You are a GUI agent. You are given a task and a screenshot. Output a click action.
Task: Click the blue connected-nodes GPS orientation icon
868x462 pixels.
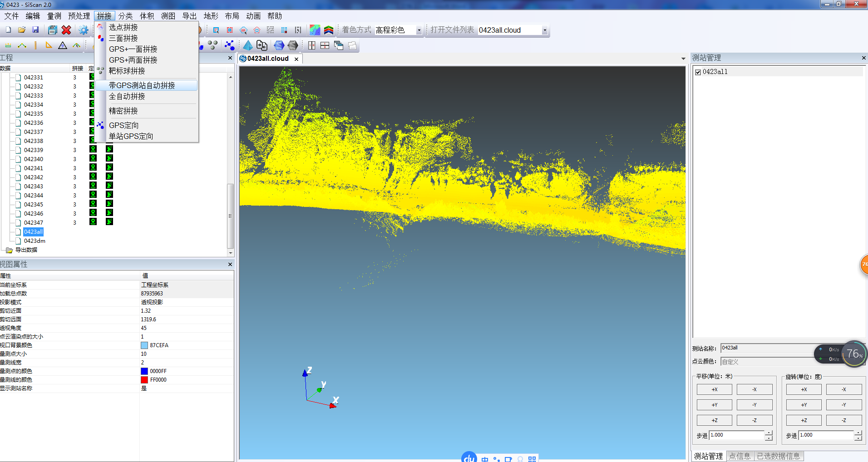pyautogui.click(x=229, y=45)
